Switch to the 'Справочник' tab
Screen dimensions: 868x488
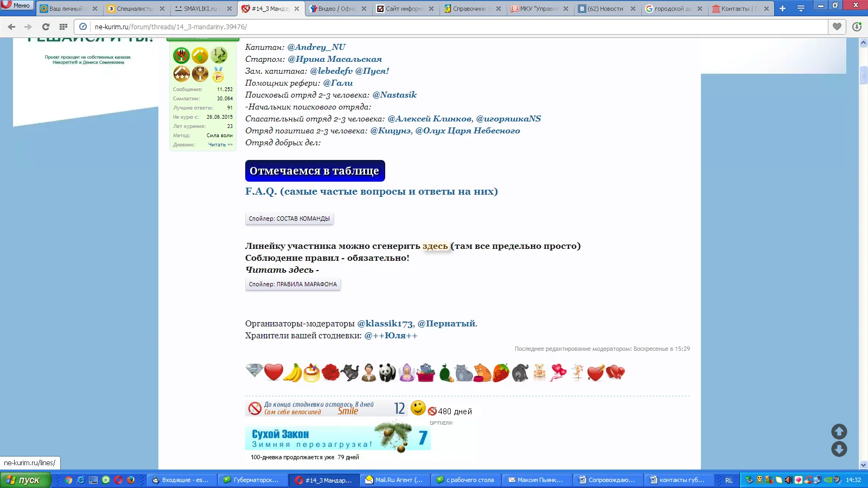pyautogui.click(x=472, y=9)
